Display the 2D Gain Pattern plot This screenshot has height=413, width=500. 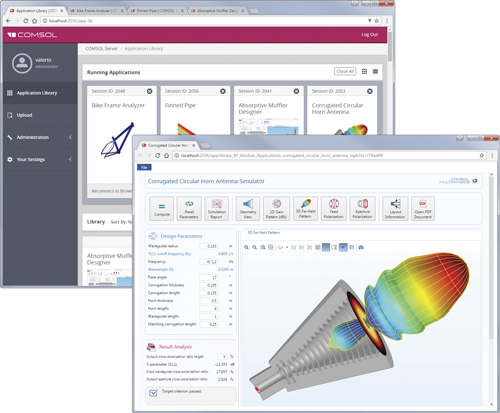click(276, 209)
